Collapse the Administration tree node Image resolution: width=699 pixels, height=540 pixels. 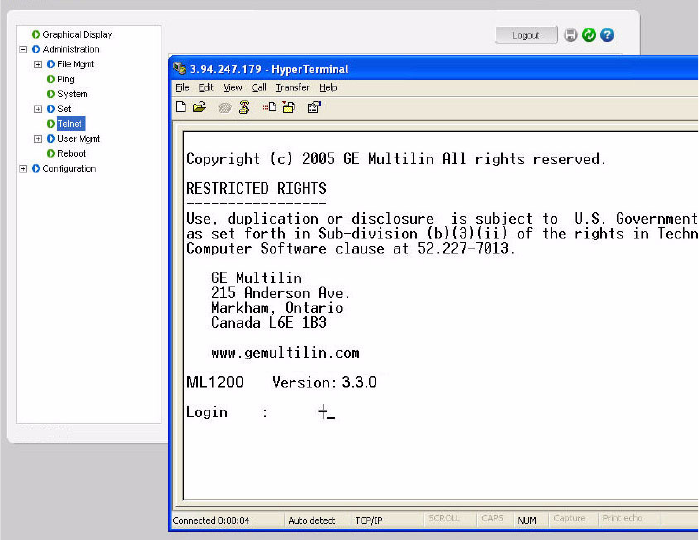coord(23,49)
